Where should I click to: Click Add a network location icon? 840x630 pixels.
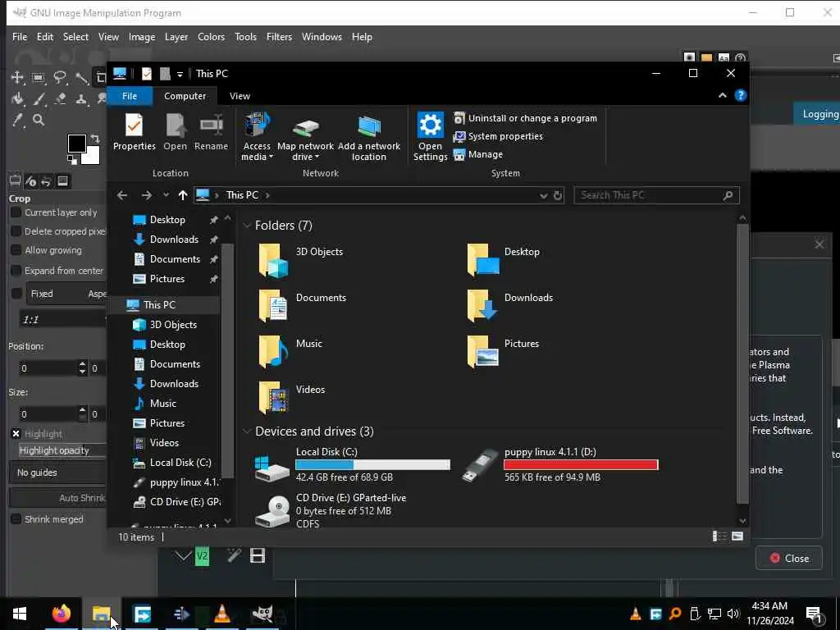pos(369,137)
